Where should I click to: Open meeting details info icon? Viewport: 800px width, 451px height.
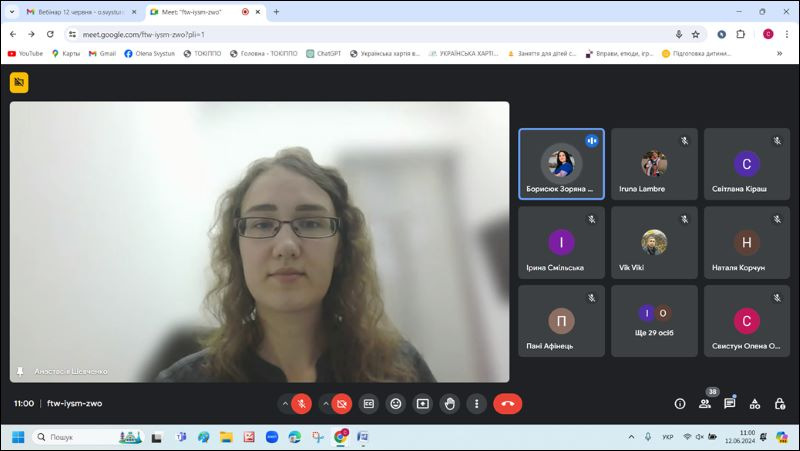(680, 404)
